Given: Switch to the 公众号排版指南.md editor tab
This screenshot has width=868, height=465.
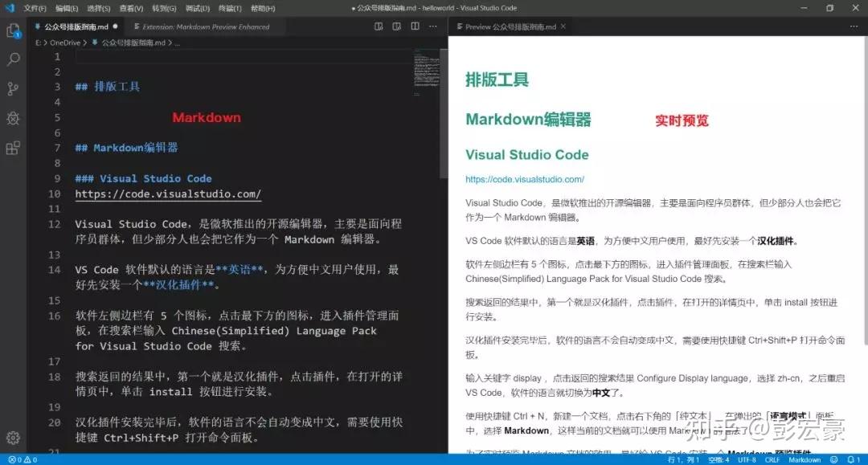Looking at the screenshot, I should click(76, 27).
